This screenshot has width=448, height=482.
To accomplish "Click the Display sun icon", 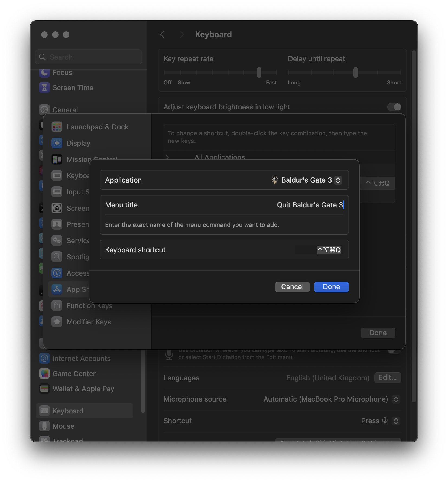I will click(57, 143).
